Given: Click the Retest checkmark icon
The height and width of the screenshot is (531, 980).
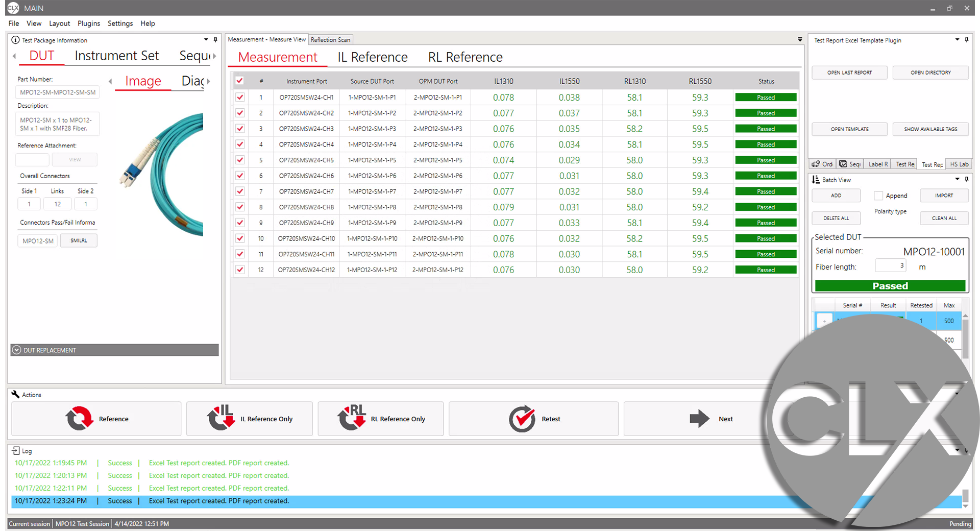Looking at the screenshot, I should tap(522, 419).
